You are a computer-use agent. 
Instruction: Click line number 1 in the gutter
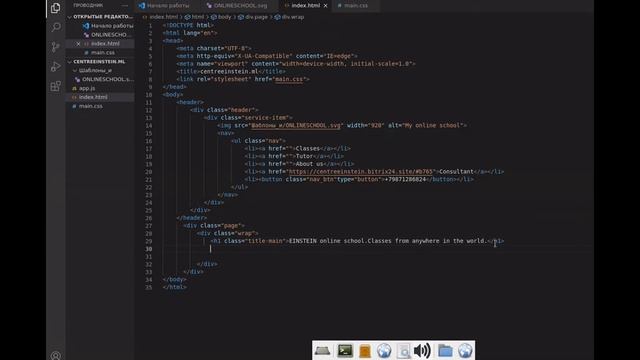pos(150,25)
